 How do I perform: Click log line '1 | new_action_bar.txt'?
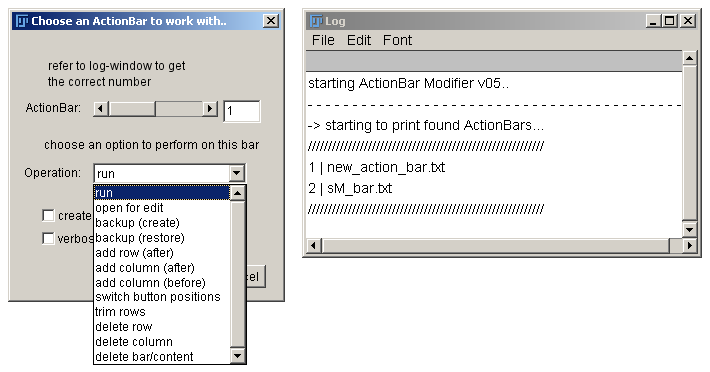coord(377,167)
